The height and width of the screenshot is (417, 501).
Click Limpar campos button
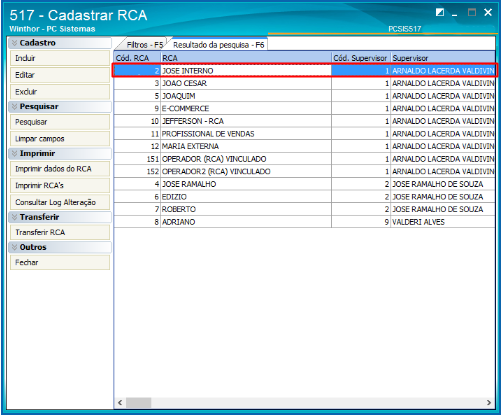pyautogui.click(x=60, y=139)
